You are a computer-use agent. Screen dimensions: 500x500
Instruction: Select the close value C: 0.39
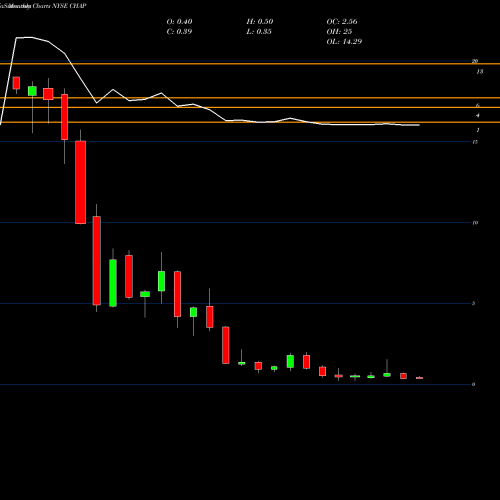(179, 32)
